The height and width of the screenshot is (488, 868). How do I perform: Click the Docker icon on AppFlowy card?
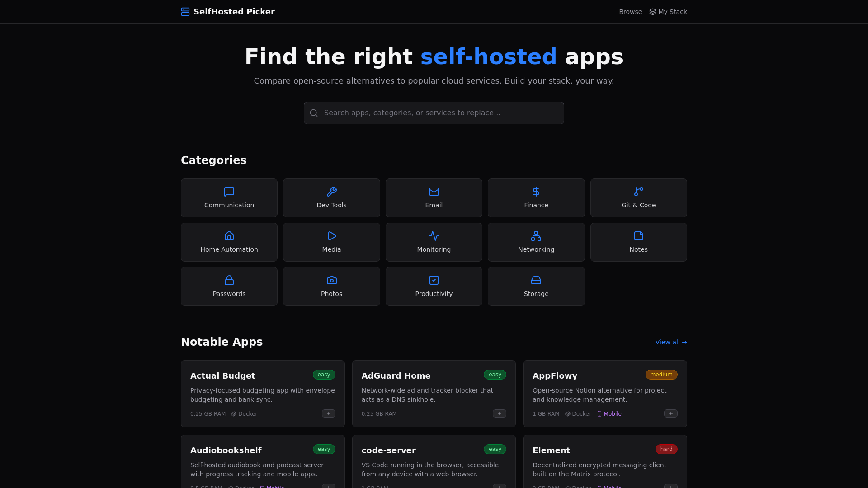(568, 414)
